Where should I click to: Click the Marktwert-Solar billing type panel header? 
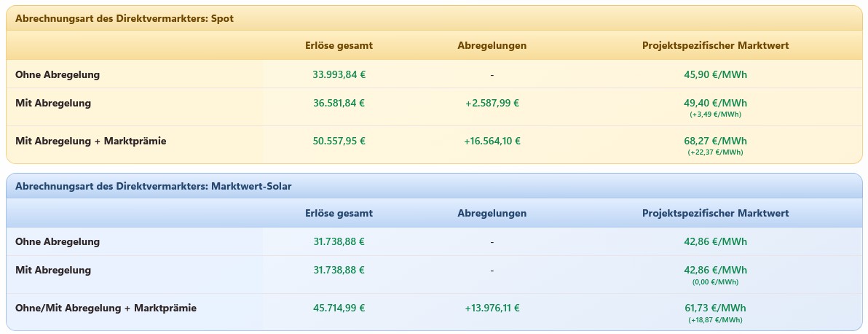tap(434, 186)
